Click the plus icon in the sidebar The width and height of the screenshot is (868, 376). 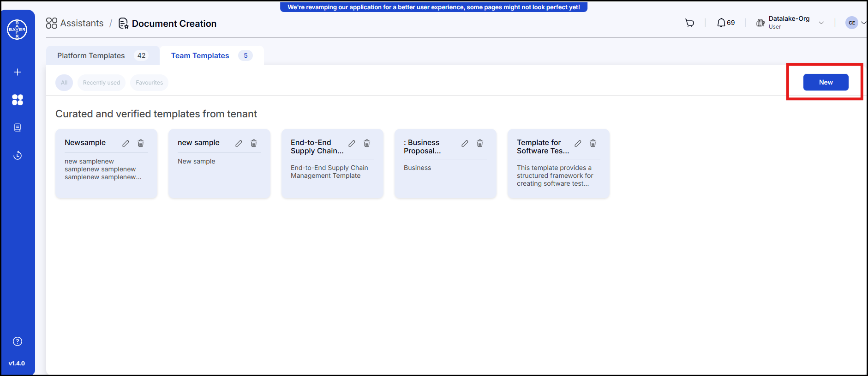click(x=18, y=72)
